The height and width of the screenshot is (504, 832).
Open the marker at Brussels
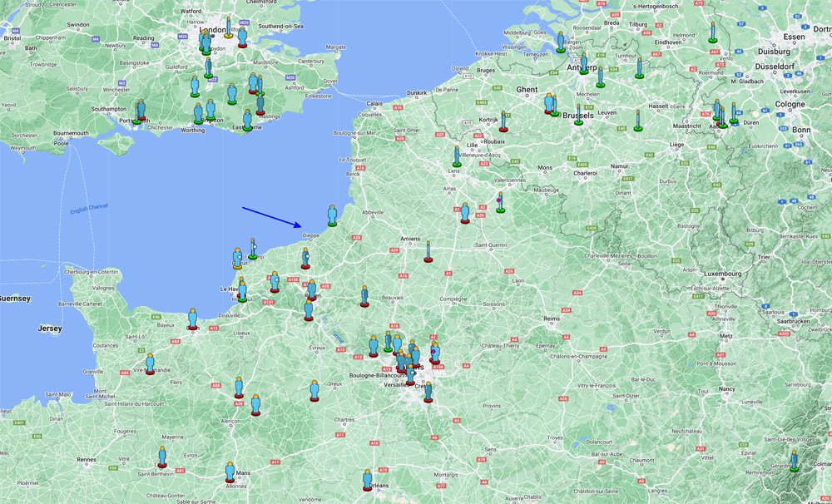tap(579, 115)
